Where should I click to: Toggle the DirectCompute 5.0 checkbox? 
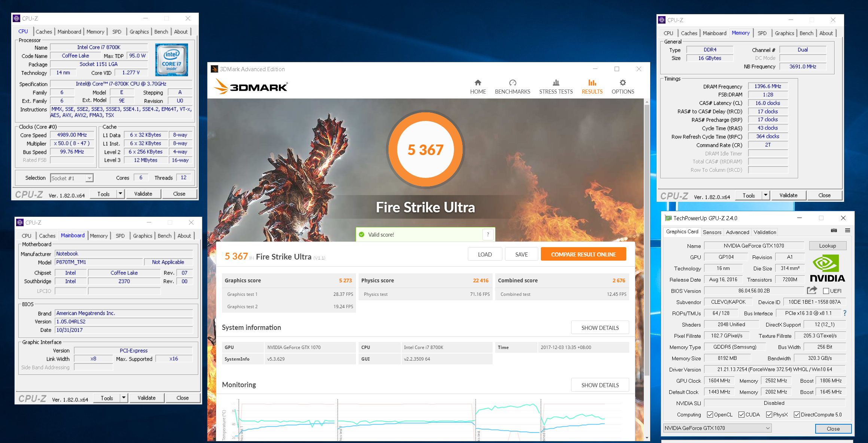[x=797, y=415]
